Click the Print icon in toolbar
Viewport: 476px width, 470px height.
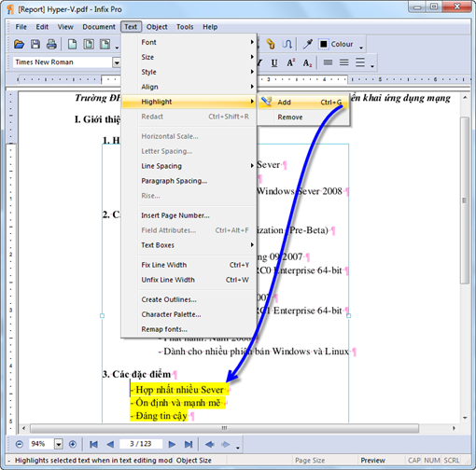click(x=51, y=45)
